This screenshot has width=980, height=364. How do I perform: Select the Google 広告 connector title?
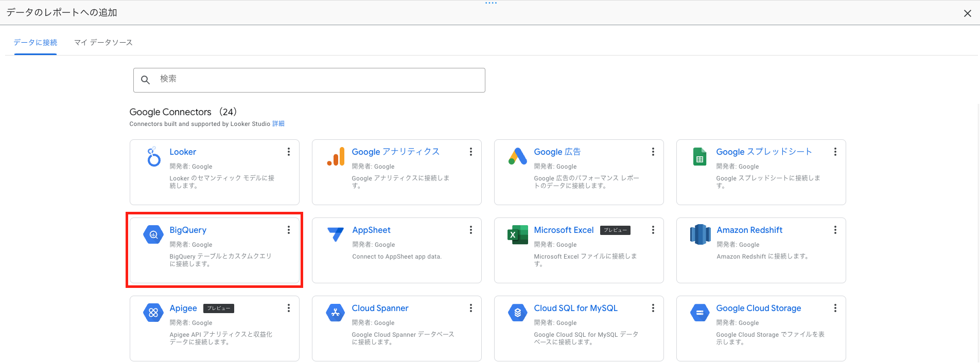(557, 152)
